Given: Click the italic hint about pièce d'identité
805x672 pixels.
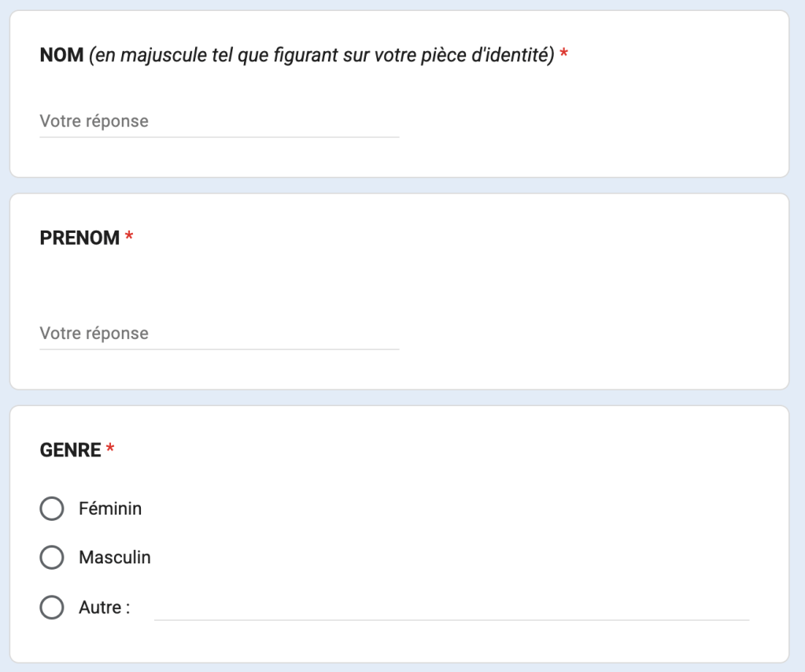Looking at the screenshot, I should [321, 54].
